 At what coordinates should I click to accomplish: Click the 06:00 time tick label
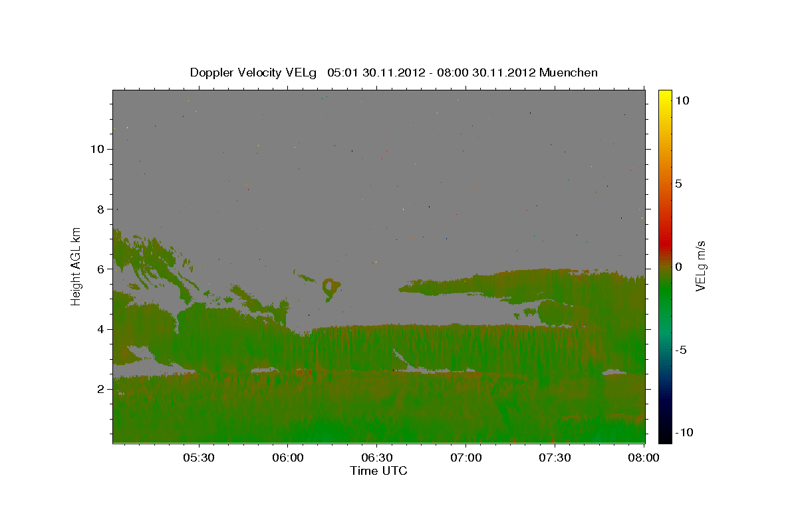tap(288, 458)
